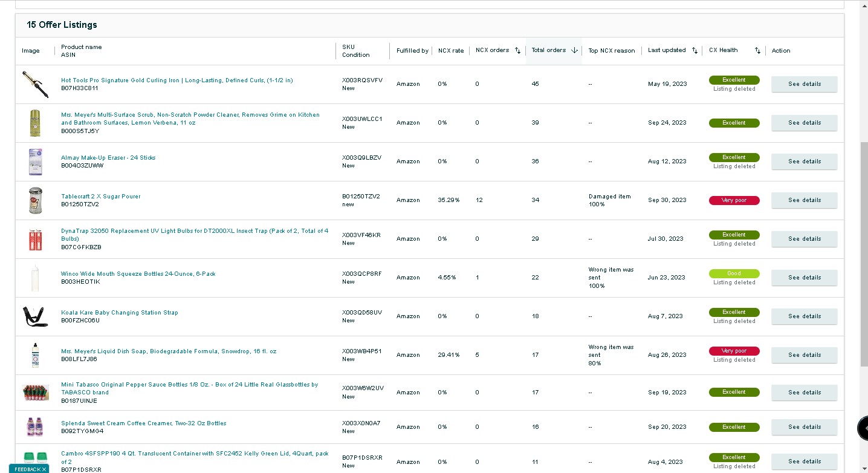Viewport: 868px width, 473px height.
Task: Open Koala Kare Changing Station Strap thumbnail
Action: tap(36, 316)
